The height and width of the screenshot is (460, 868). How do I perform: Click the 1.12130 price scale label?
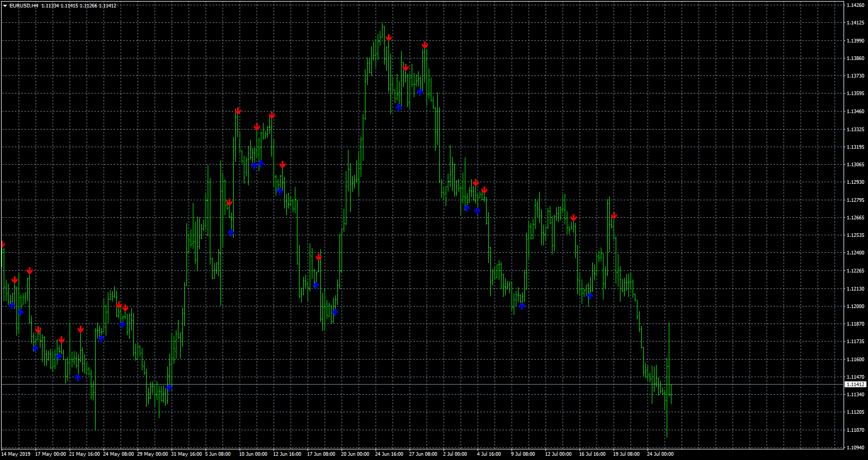[x=855, y=288]
